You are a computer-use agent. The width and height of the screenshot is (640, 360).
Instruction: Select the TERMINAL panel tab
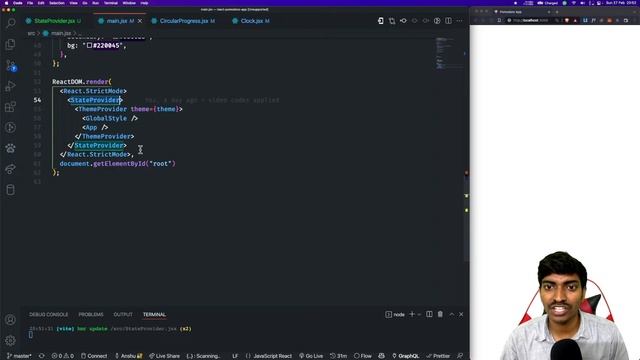pos(154,314)
